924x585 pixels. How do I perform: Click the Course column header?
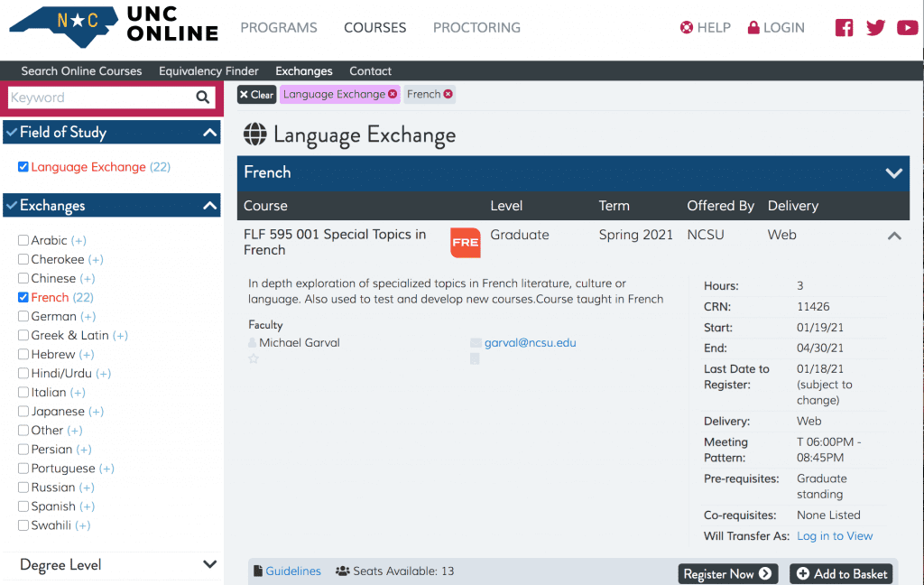(x=266, y=206)
